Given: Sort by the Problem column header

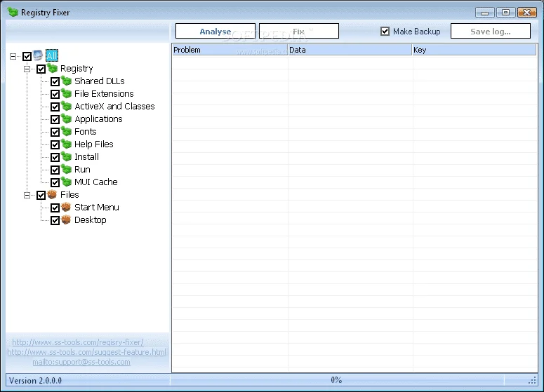Looking at the screenshot, I should pos(230,50).
